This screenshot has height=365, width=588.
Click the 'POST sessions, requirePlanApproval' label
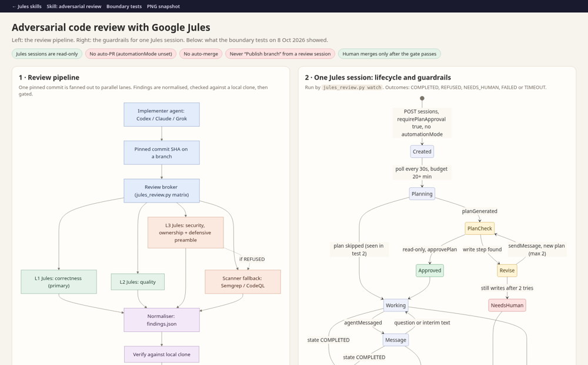coord(422,123)
